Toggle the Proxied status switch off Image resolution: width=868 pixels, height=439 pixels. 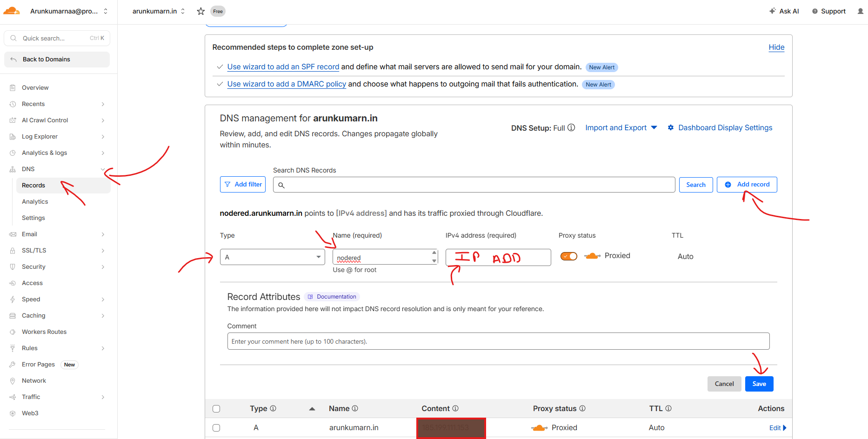(x=568, y=256)
